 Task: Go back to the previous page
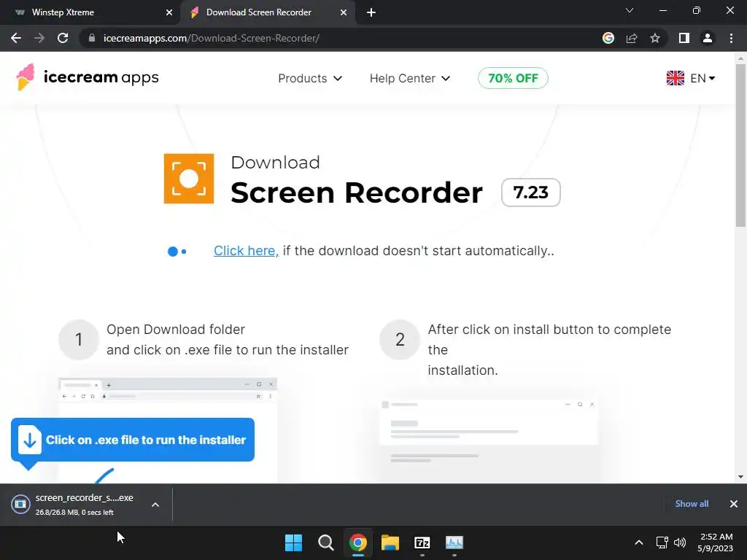16,38
